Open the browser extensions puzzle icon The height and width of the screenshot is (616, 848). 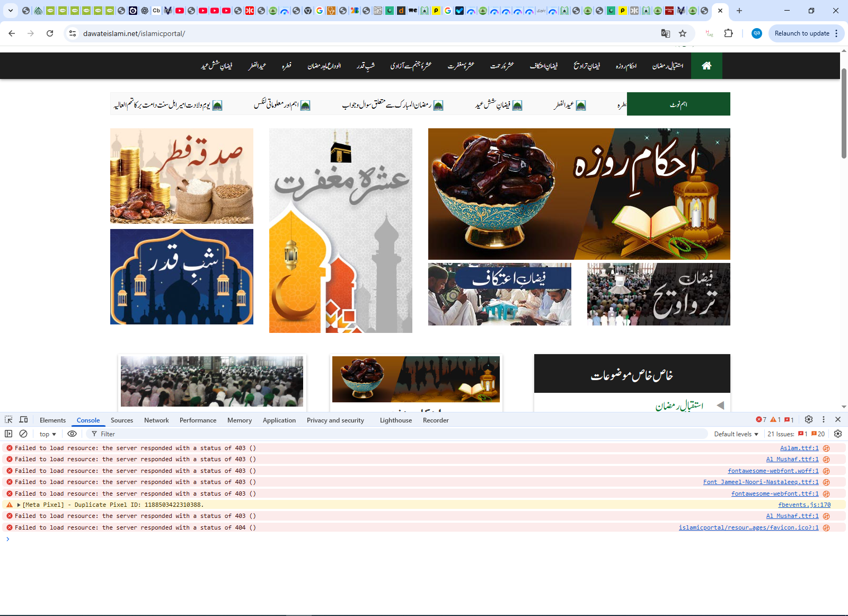[x=728, y=33]
